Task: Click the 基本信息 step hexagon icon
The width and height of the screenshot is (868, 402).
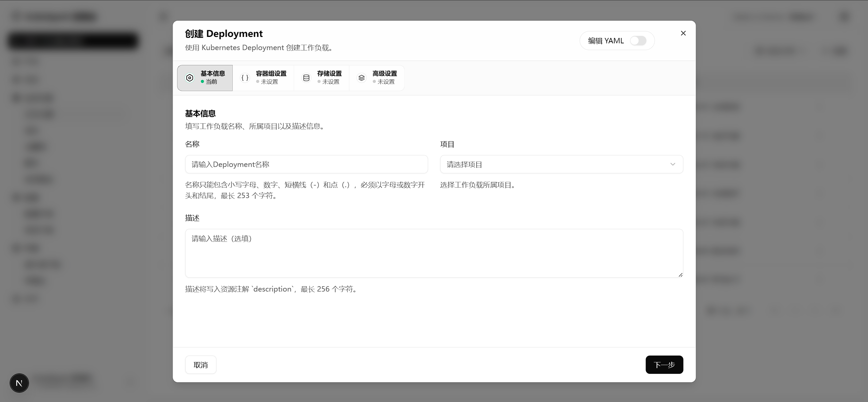Action: (x=190, y=78)
